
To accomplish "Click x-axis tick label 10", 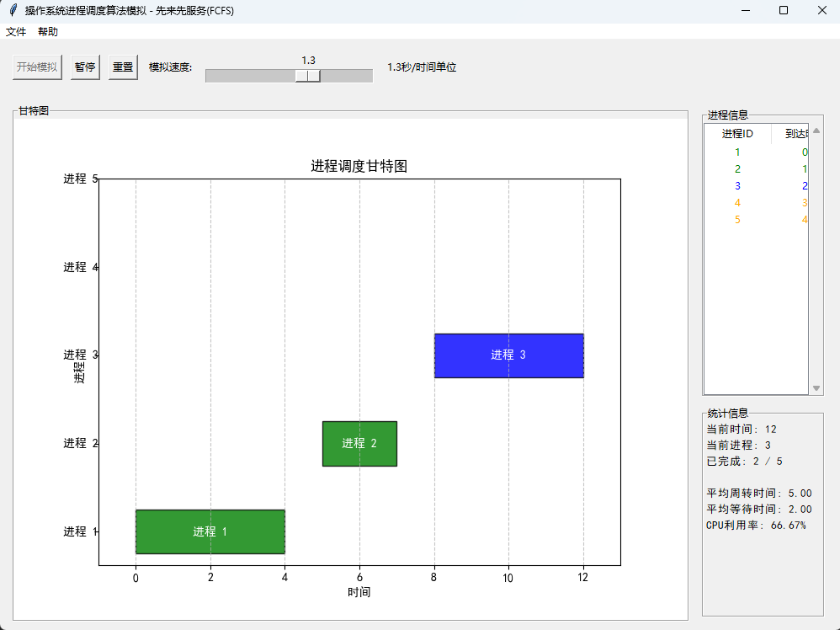I will pyautogui.click(x=508, y=578).
